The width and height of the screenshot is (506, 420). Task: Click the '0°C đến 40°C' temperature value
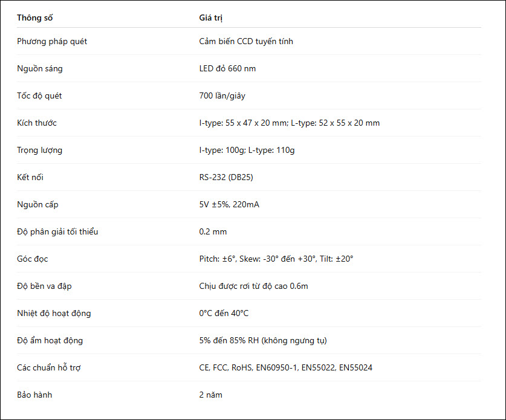click(x=224, y=313)
